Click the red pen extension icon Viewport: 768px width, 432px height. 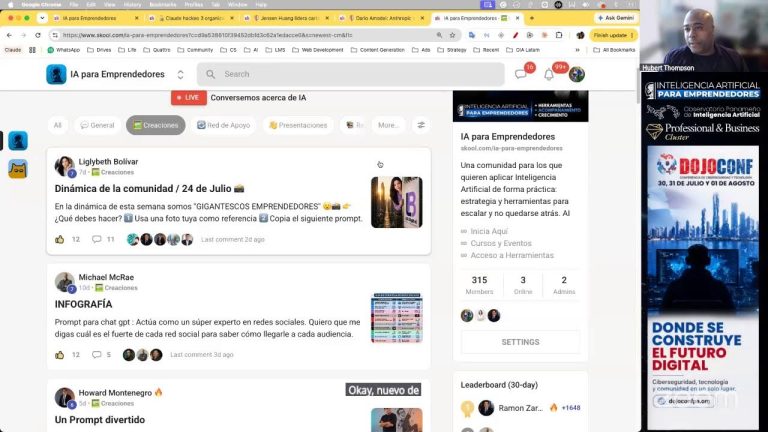point(516,35)
